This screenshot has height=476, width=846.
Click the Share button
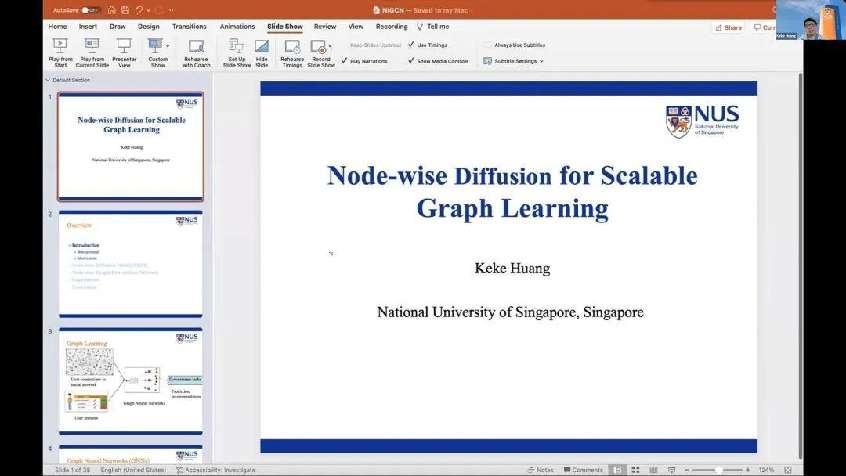[x=728, y=28]
